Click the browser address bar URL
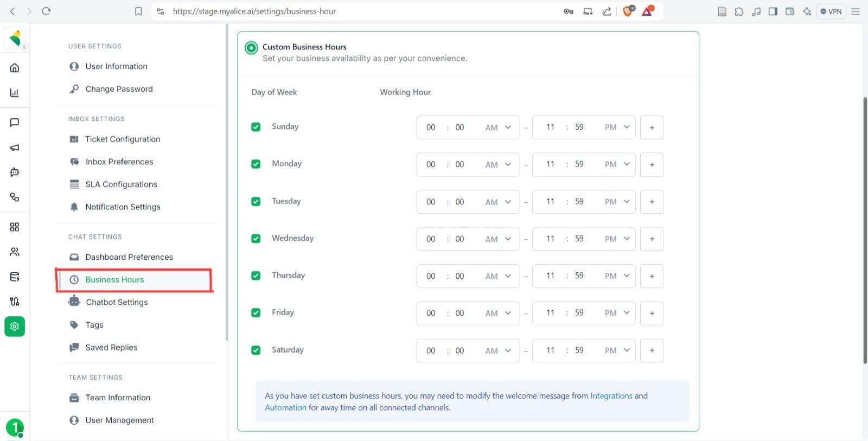868x441 pixels. tap(254, 11)
